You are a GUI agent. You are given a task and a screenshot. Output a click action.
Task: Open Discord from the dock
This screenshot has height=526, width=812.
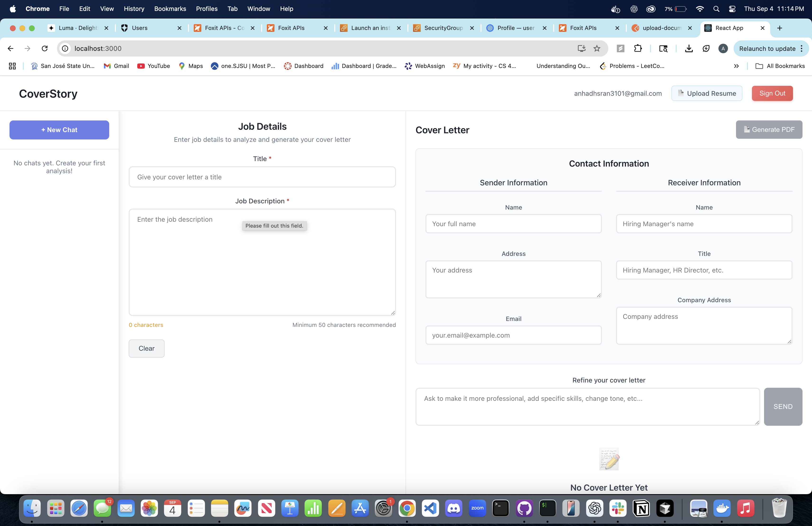[453, 509]
